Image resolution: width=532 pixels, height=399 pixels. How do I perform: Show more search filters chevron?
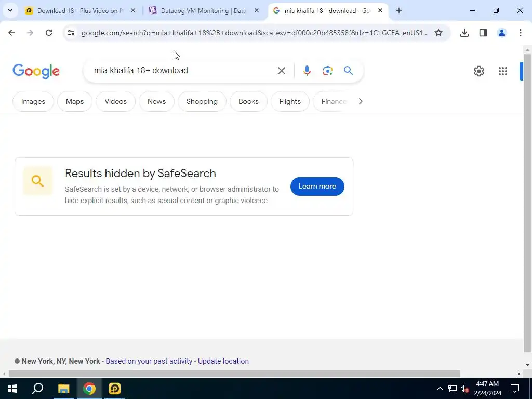click(361, 101)
